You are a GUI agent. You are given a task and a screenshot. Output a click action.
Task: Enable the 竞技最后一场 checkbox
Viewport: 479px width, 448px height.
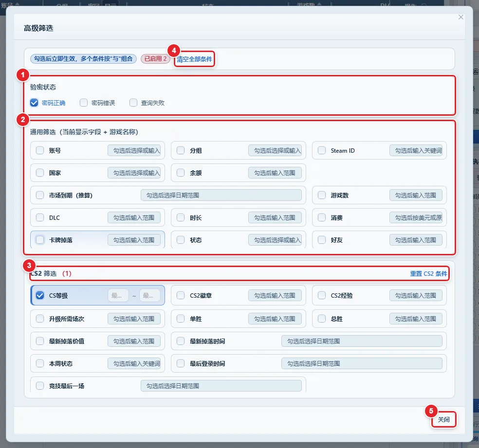40,386
